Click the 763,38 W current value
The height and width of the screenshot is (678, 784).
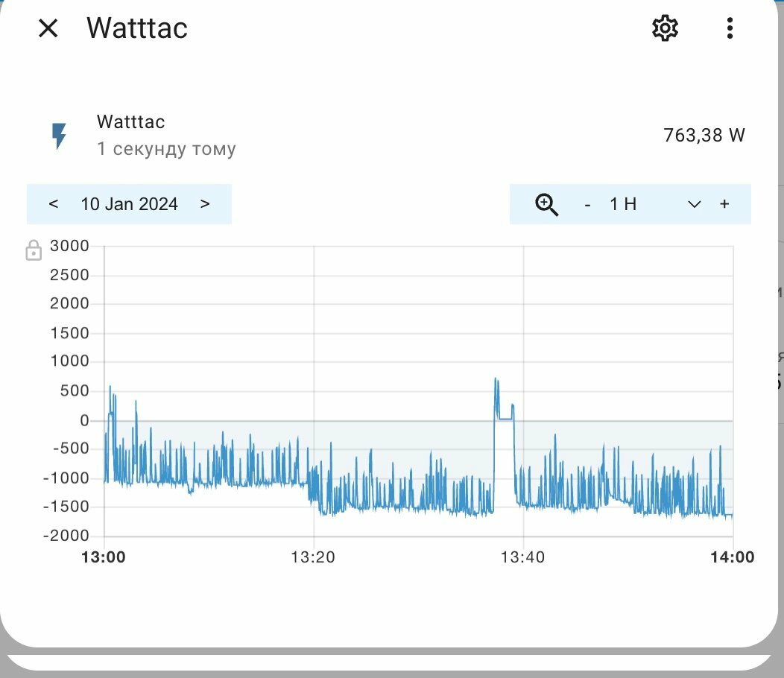point(704,135)
